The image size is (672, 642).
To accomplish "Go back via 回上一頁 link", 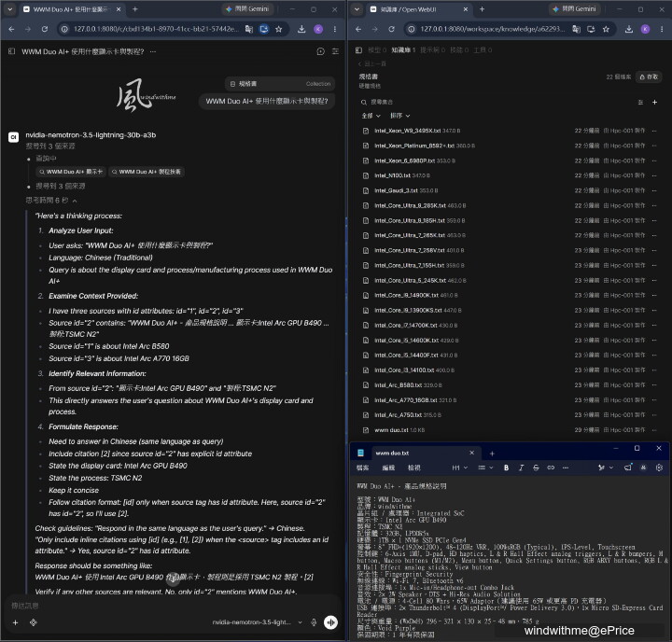I will 372,63.
